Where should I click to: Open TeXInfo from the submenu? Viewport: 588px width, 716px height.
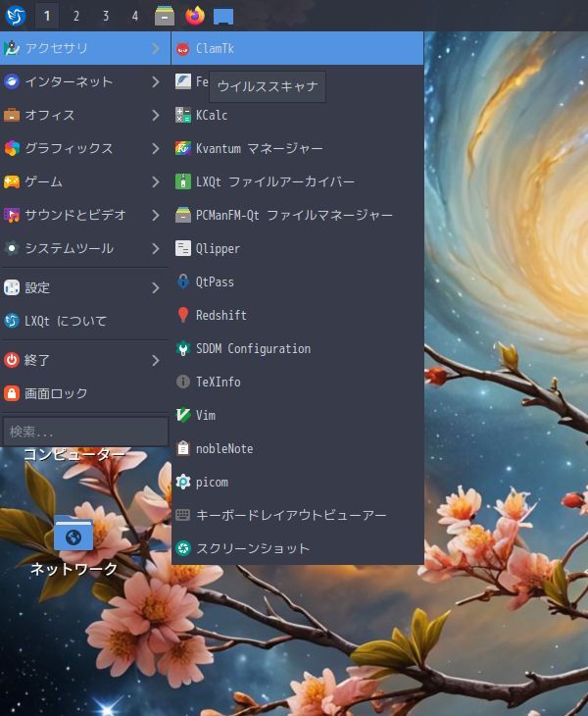pos(297,382)
